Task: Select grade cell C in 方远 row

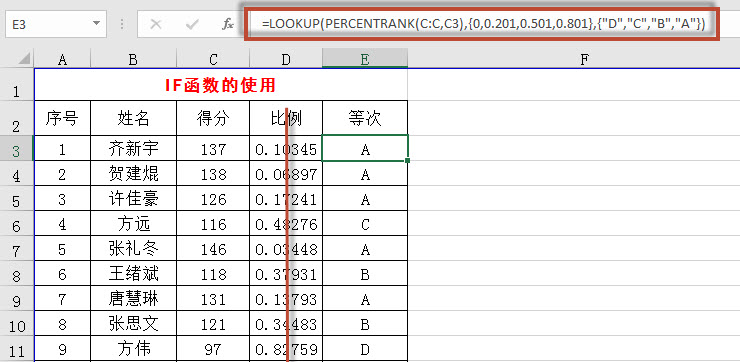Action: coord(365,223)
